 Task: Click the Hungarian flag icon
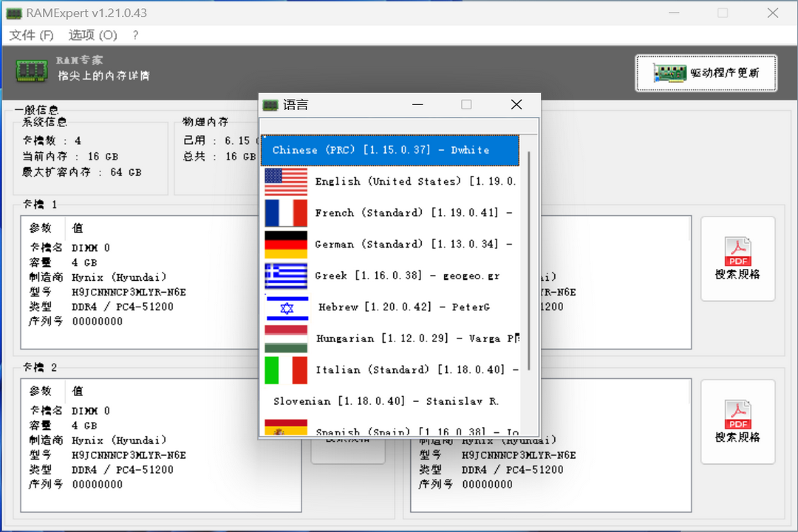coord(286,338)
